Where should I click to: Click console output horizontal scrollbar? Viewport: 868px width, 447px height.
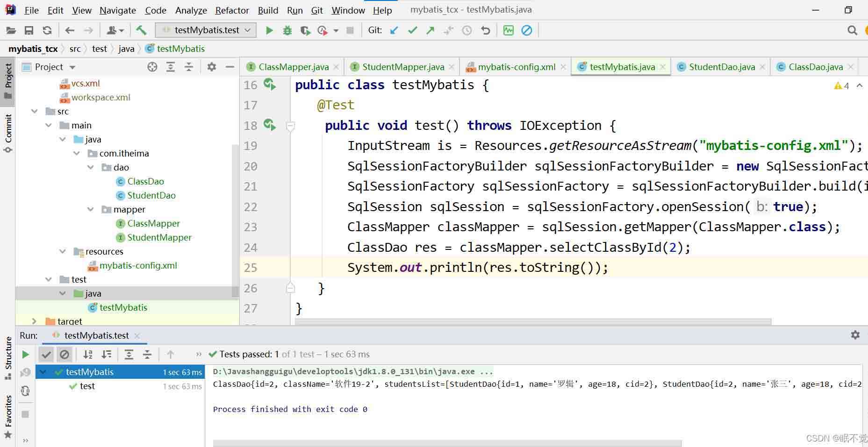[447, 443]
